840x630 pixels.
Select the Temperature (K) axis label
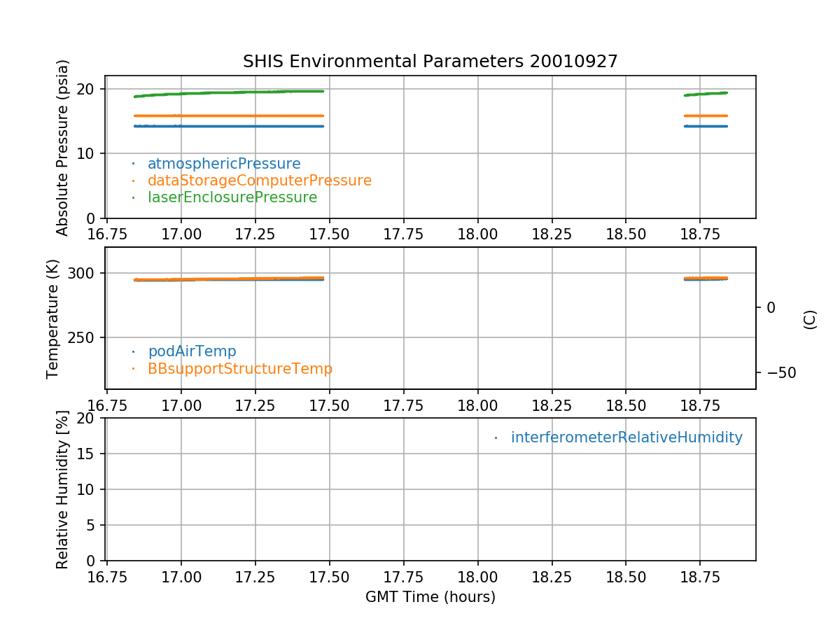53,318
